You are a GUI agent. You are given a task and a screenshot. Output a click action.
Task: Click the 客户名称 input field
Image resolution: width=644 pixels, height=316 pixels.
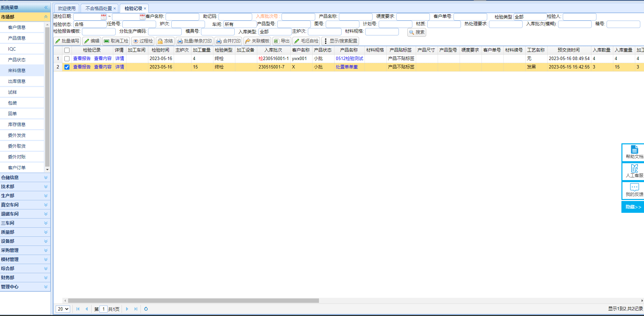182,17
